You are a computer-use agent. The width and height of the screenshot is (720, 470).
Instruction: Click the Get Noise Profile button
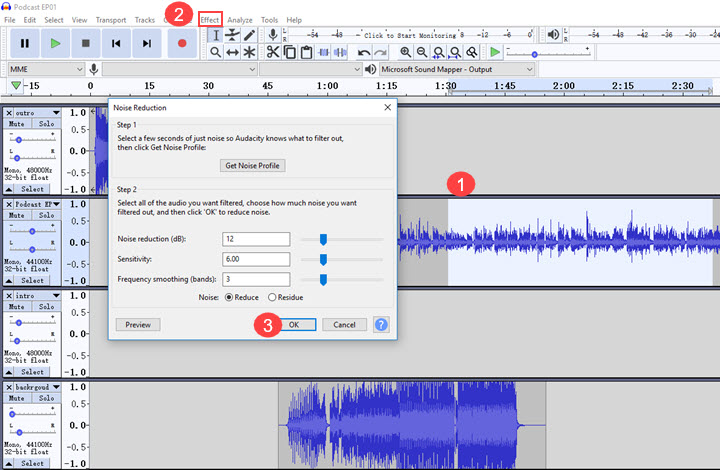pos(252,165)
